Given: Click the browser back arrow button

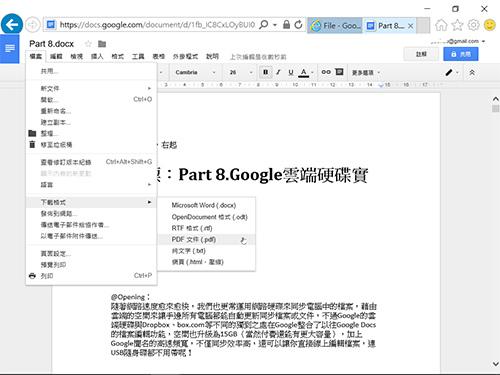Looking at the screenshot, I should click(12, 24).
